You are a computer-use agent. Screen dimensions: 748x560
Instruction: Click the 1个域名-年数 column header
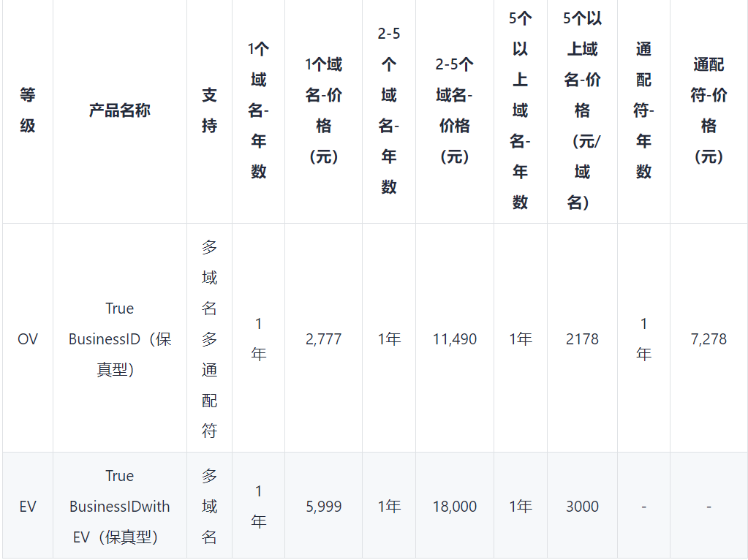259,110
